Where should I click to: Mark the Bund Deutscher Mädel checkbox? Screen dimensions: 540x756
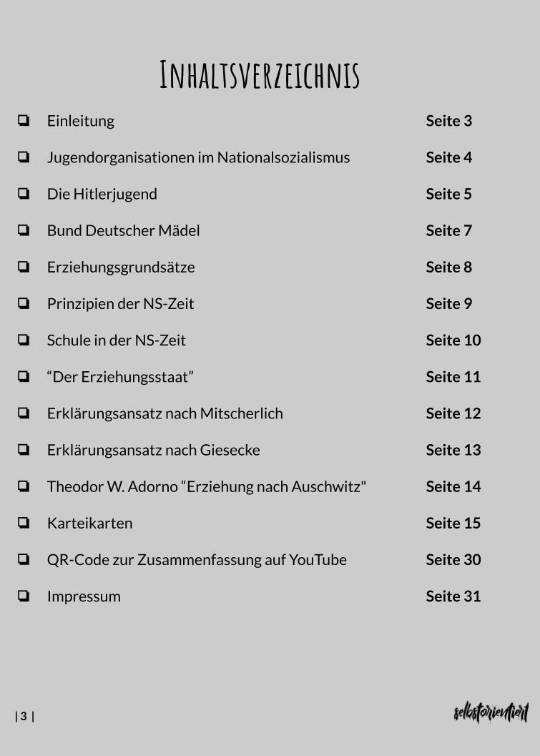pyautogui.click(x=24, y=230)
